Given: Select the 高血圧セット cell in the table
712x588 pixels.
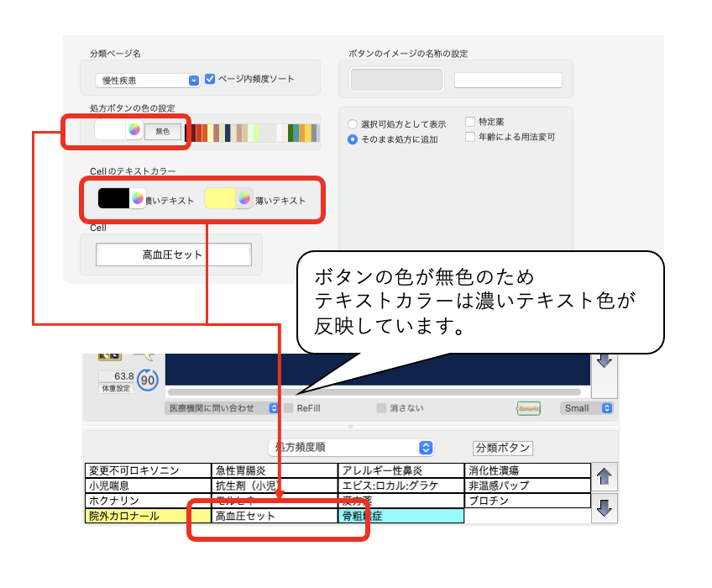Looking at the screenshot, I should pyautogui.click(x=243, y=517).
